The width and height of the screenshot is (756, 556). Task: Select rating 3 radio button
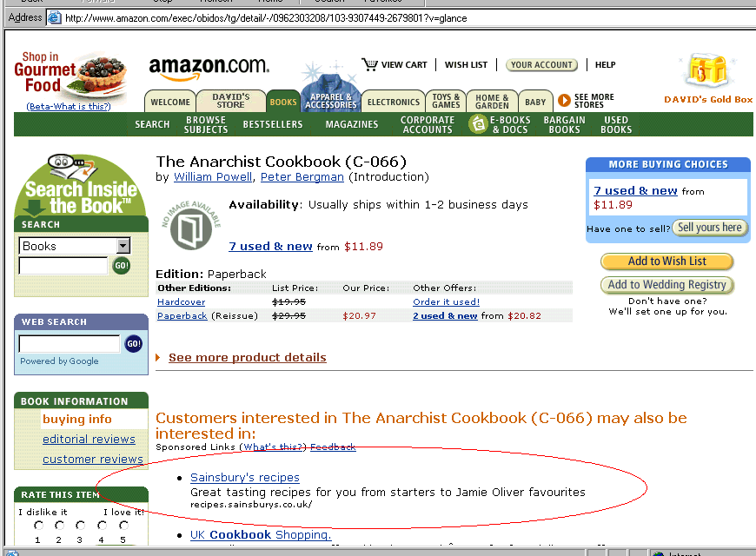(x=80, y=525)
